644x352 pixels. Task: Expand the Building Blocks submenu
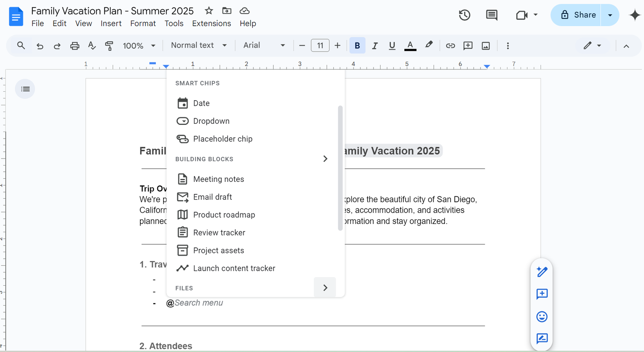click(325, 159)
